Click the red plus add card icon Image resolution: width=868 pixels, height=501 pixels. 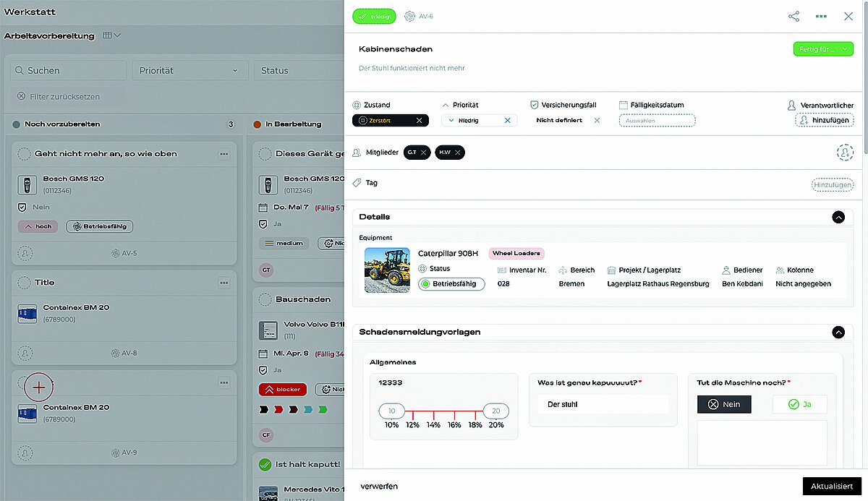click(39, 387)
